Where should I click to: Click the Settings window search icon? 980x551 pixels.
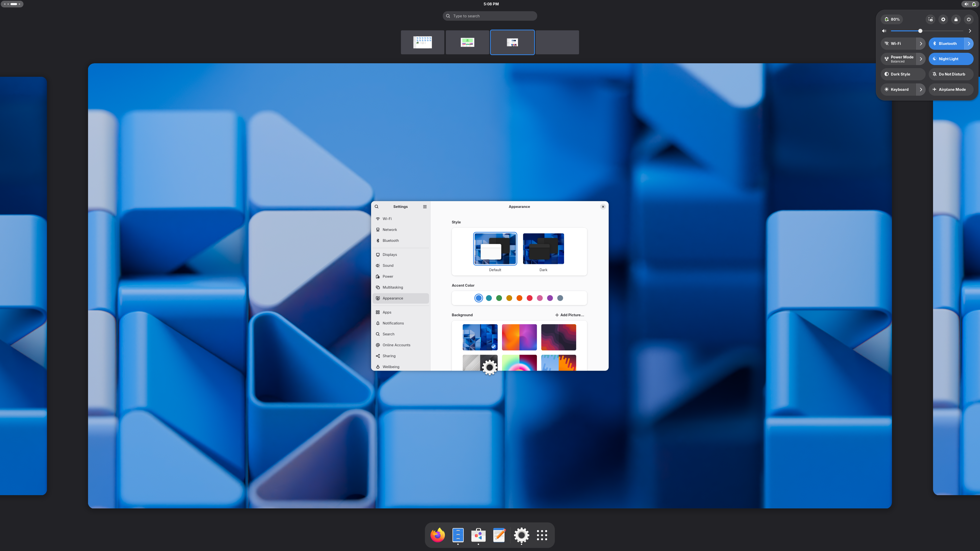tap(377, 206)
